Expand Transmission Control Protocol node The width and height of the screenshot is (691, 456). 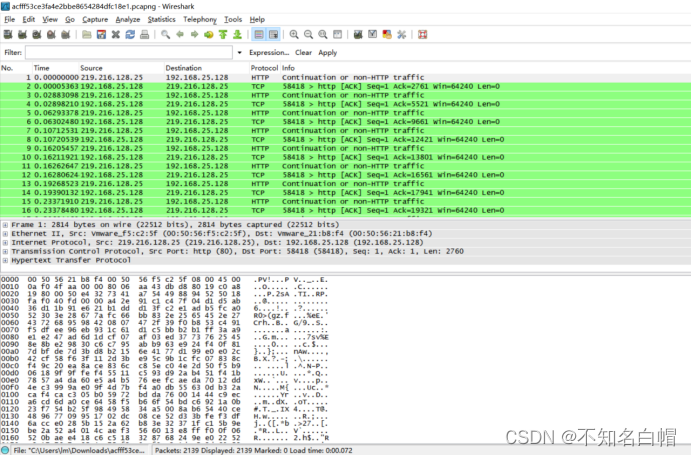tap(5, 251)
